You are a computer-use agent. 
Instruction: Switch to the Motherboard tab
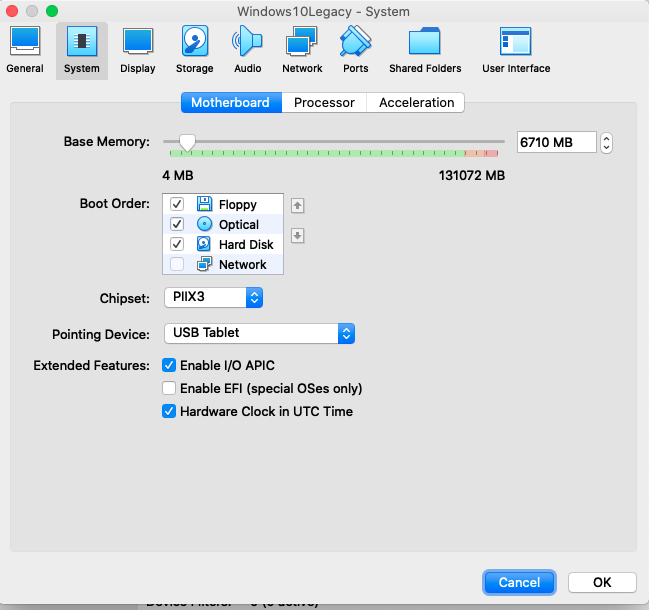231,102
